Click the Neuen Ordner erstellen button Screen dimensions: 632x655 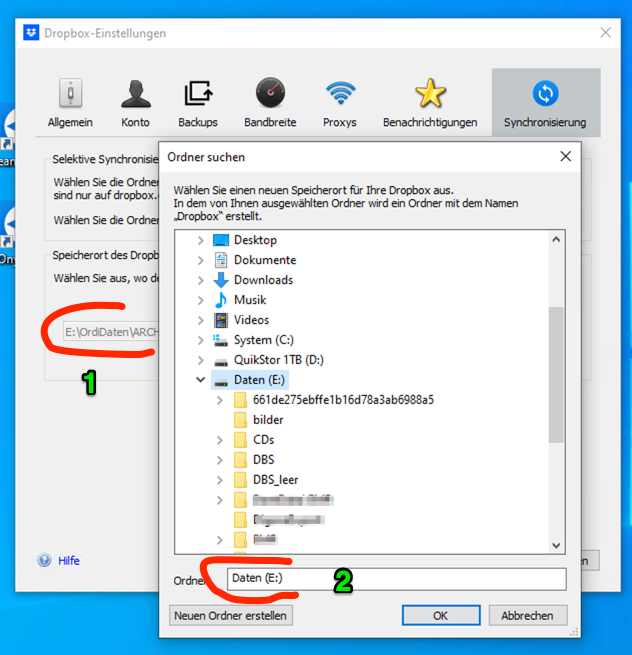231,615
